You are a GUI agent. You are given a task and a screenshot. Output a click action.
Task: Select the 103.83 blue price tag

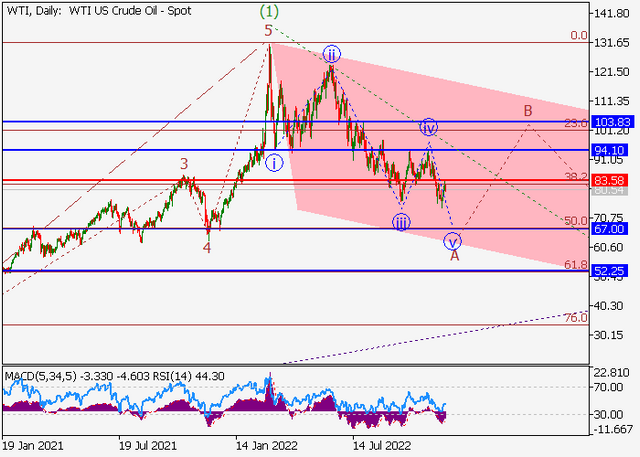coord(613,122)
